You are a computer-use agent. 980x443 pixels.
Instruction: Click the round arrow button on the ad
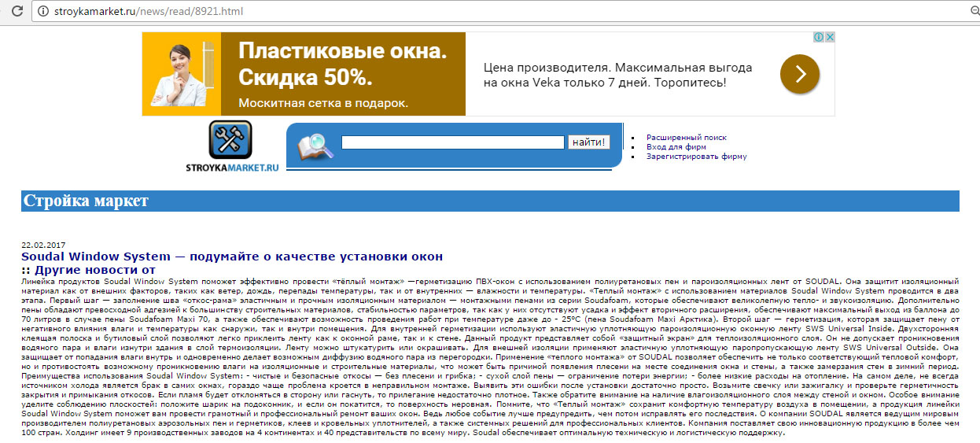click(800, 74)
